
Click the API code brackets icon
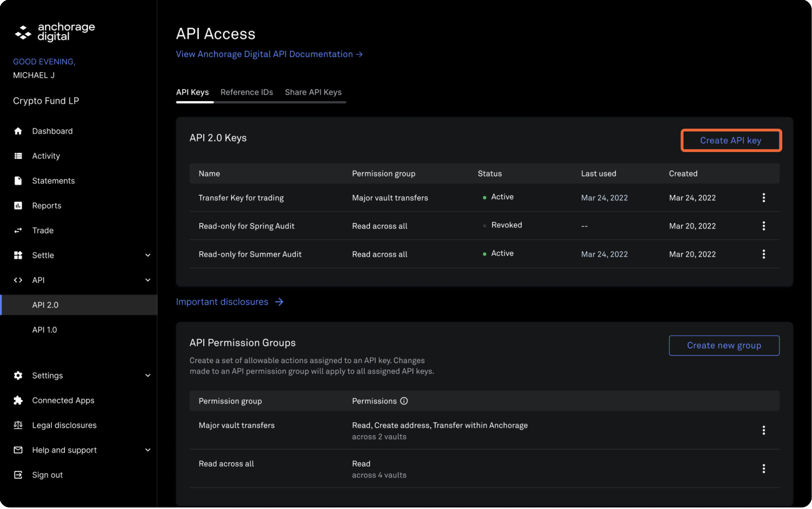tap(18, 280)
